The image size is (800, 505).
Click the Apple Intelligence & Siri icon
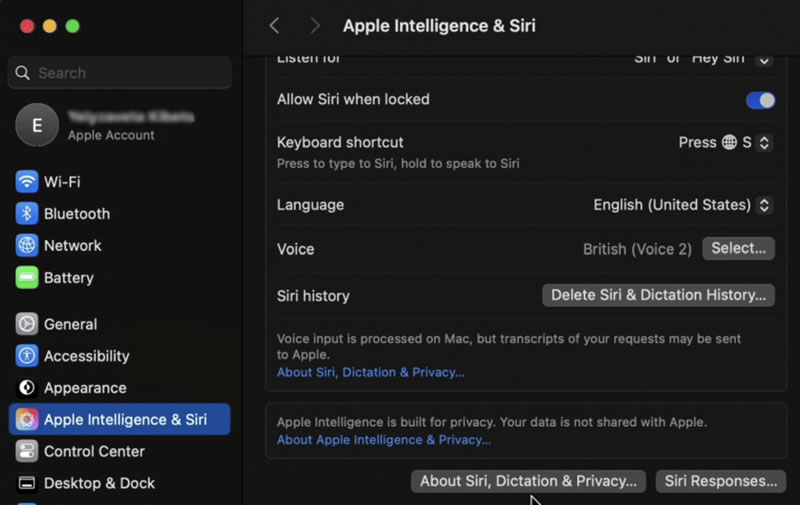point(27,419)
